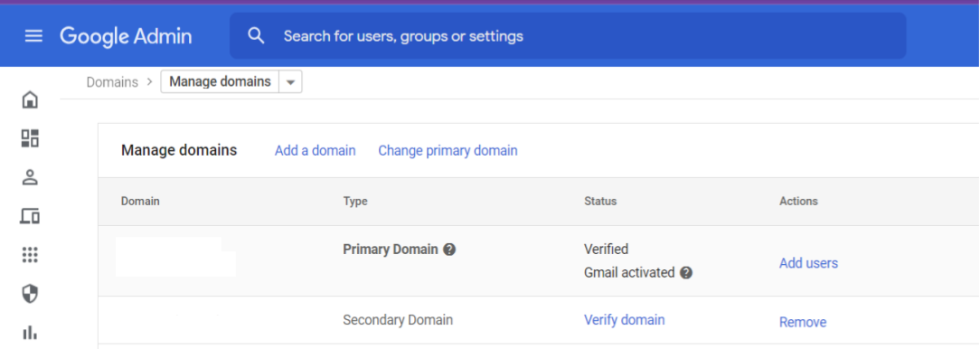The width and height of the screenshot is (980, 349).
Task: Click the Add a domain link
Action: [x=315, y=151]
